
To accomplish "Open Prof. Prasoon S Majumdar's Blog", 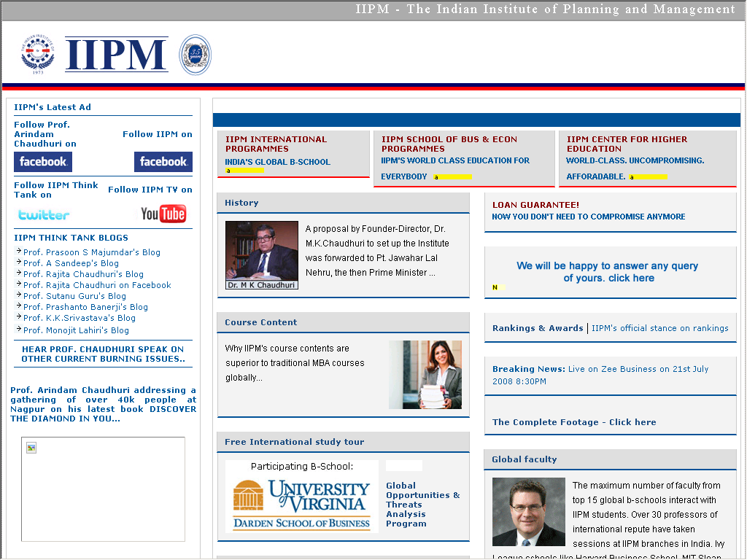I will point(91,252).
